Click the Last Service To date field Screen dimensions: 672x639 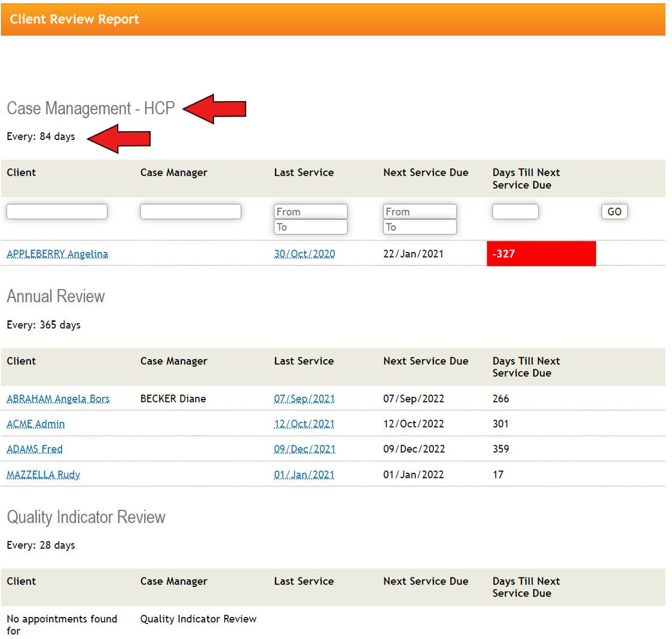310,227
